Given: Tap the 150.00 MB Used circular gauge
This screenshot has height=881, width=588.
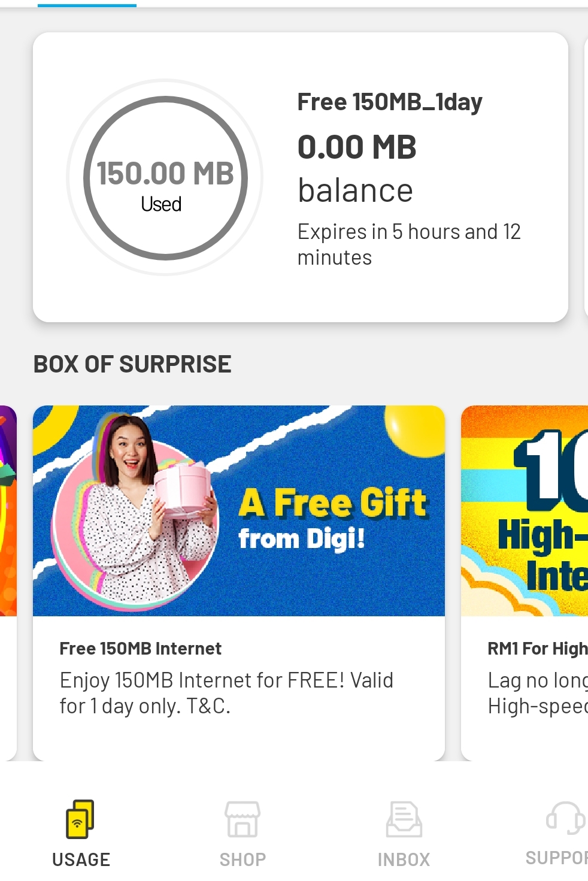Looking at the screenshot, I should point(165,178).
